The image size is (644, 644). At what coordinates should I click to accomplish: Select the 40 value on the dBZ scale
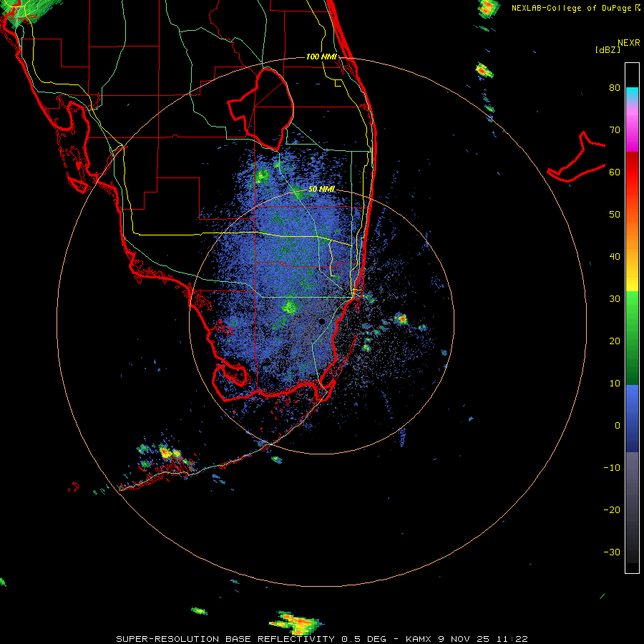coord(615,257)
